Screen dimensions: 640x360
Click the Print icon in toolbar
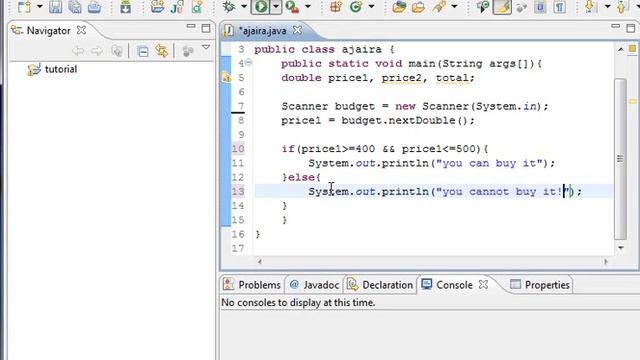click(x=94, y=7)
